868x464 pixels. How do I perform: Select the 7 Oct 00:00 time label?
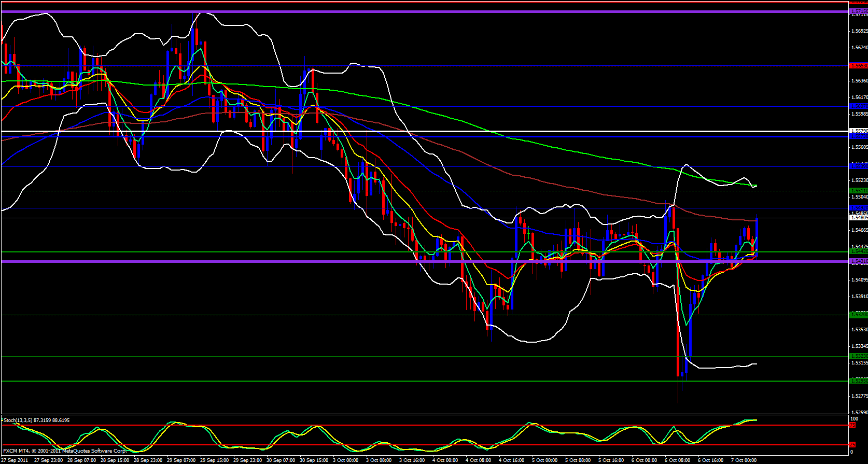point(744,460)
